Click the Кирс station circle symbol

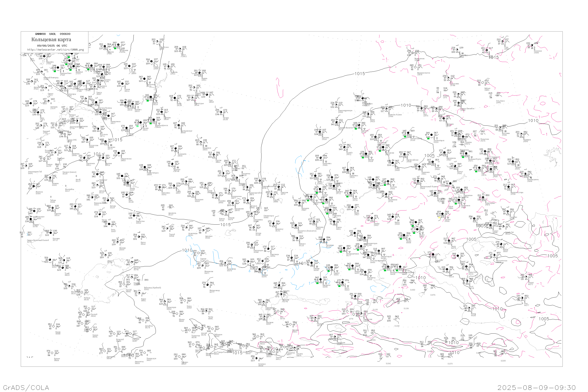click(x=130, y=66)
